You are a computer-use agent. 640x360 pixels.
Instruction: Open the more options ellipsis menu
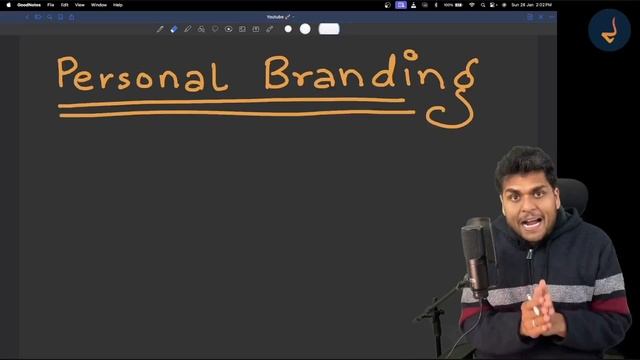(551, 17)
